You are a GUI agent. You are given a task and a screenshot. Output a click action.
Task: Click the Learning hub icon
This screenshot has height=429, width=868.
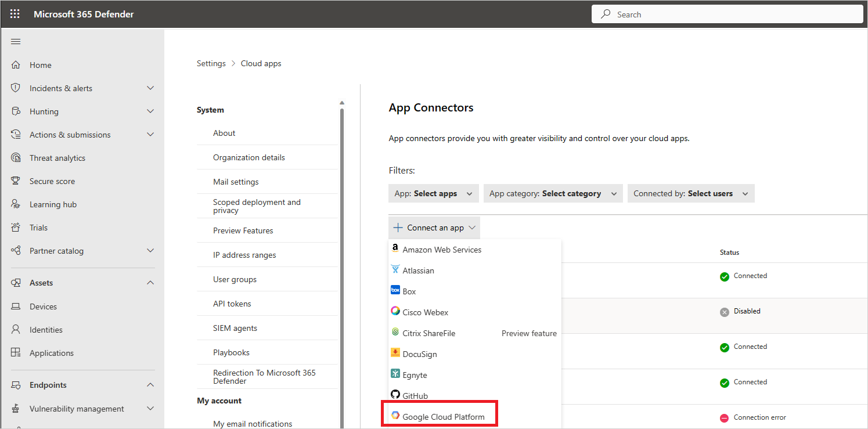[16, 204]
